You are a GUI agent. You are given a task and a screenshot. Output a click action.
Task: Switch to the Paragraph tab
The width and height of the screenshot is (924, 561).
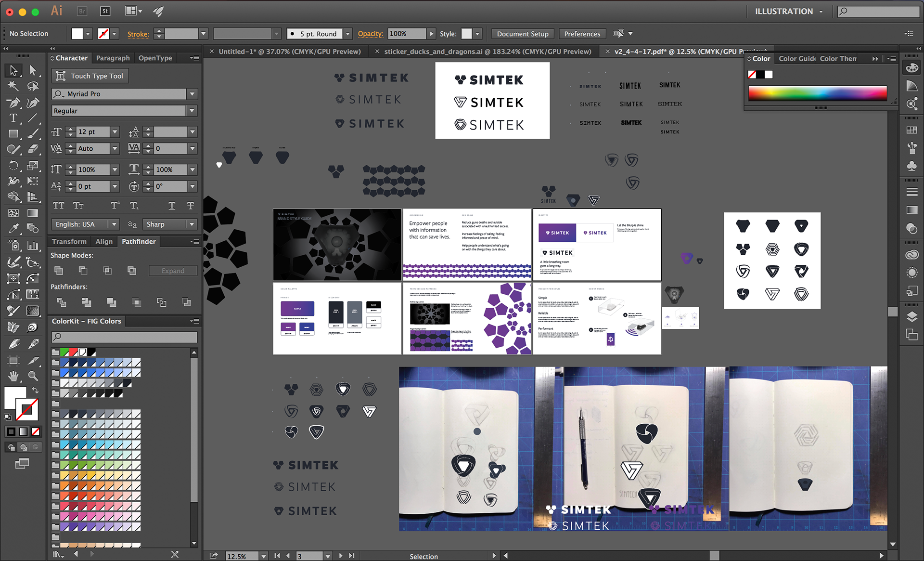(x=113, y=58)
